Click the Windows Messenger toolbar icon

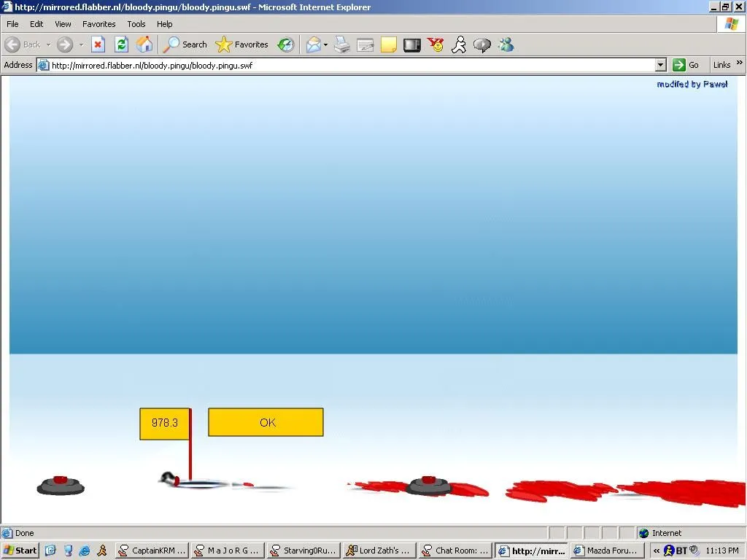point(506,44)
